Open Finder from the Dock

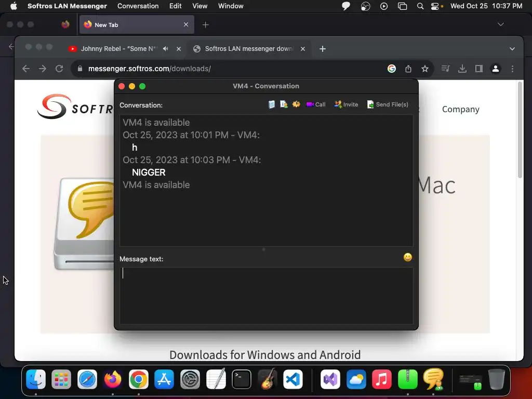[x=36, y=379]
